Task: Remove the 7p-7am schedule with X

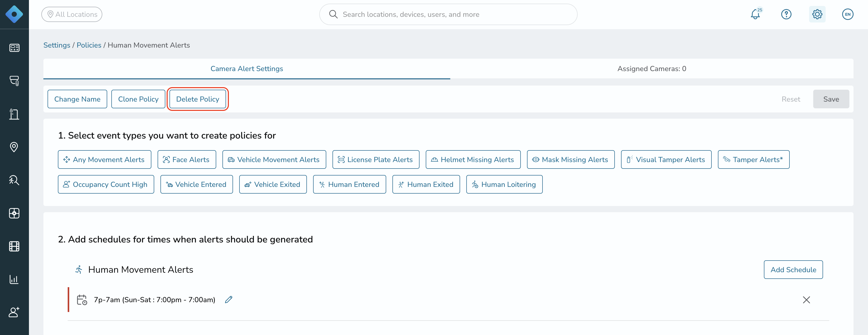Action: coord(806,300)
